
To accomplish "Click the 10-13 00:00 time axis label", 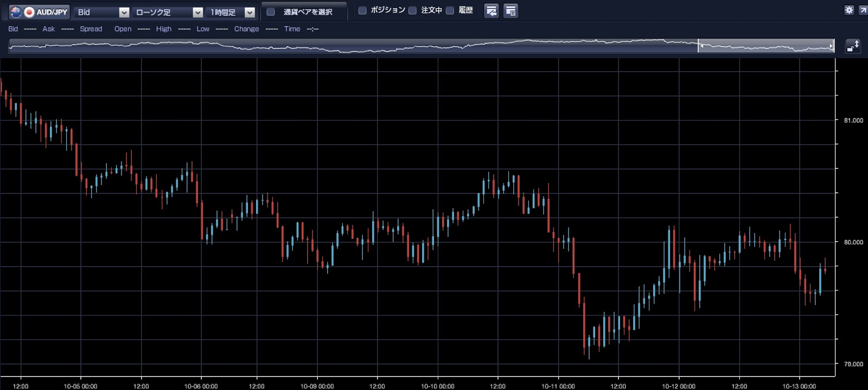I will [x=799, y=386].
